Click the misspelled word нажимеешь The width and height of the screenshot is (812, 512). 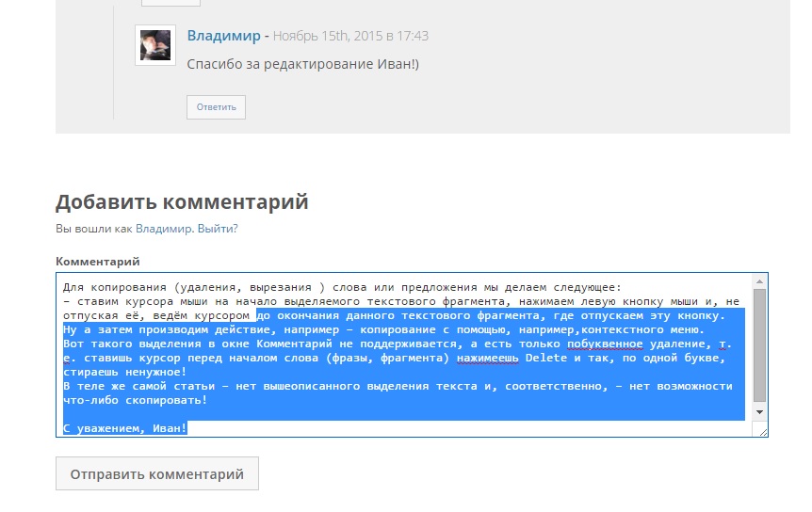(487, 358)
